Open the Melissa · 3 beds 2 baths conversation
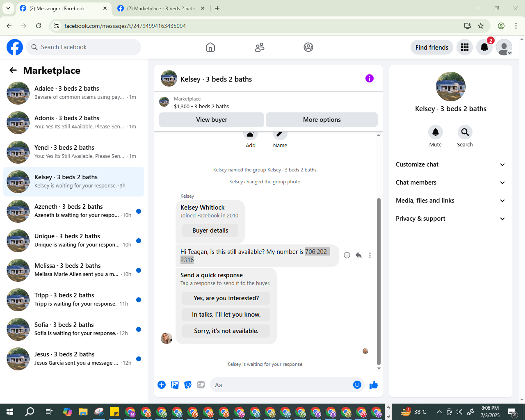525x420 pixels. [74, 270]
